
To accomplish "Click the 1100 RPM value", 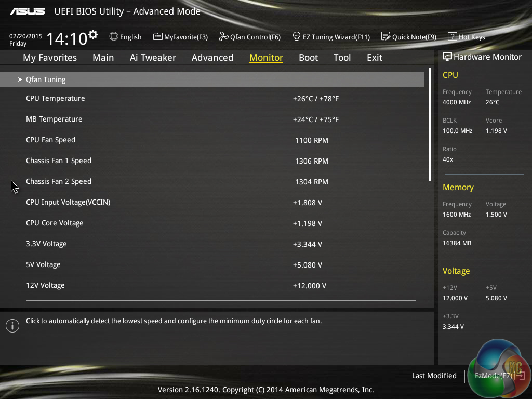I will [x=312, y=140].
